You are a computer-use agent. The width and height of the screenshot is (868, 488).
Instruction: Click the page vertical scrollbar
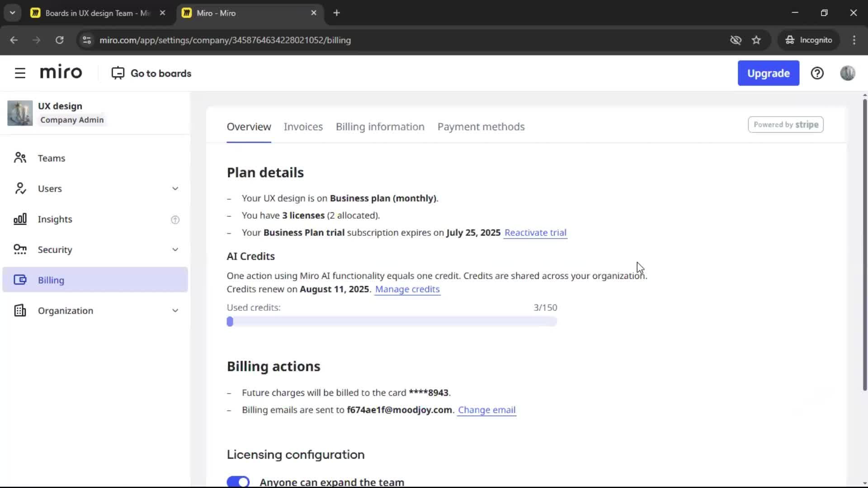click(x=864, y=244)
